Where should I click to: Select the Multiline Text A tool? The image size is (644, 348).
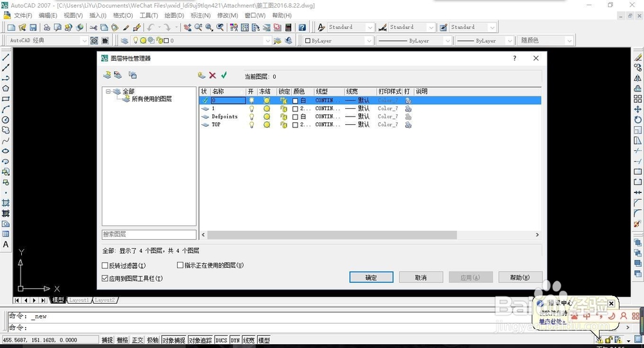6,244
